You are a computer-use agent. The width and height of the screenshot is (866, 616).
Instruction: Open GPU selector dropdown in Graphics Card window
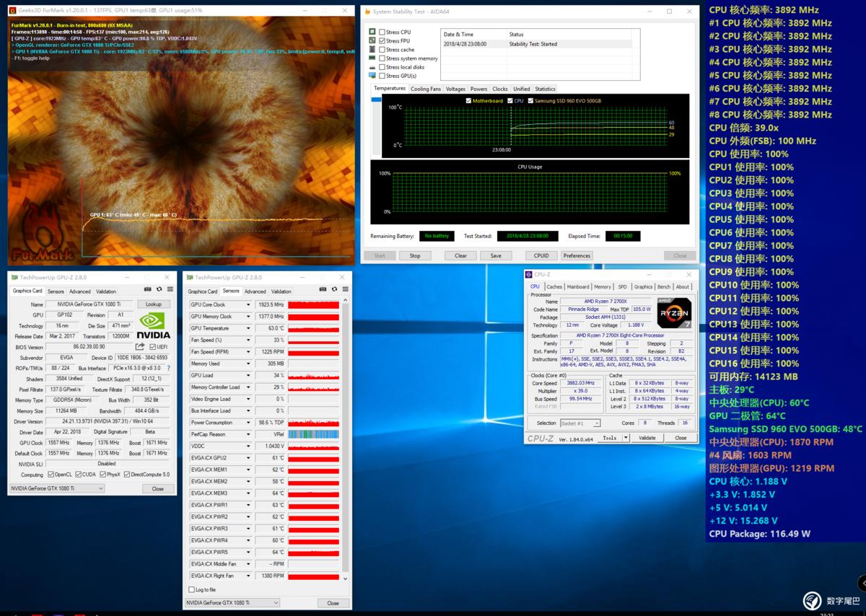click(x=100, y=488)
